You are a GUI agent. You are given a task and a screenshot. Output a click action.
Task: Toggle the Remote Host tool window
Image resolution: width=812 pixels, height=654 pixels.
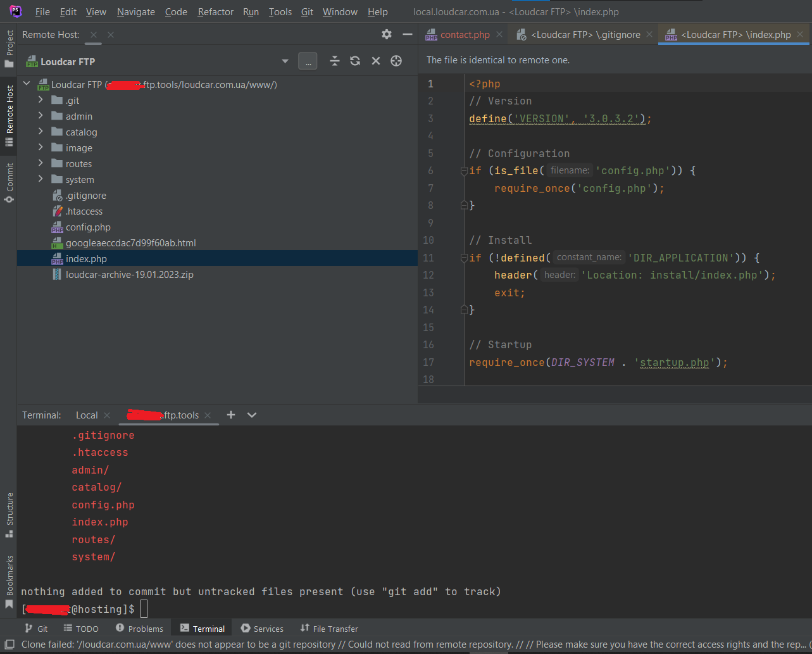(x=9, y=117)
